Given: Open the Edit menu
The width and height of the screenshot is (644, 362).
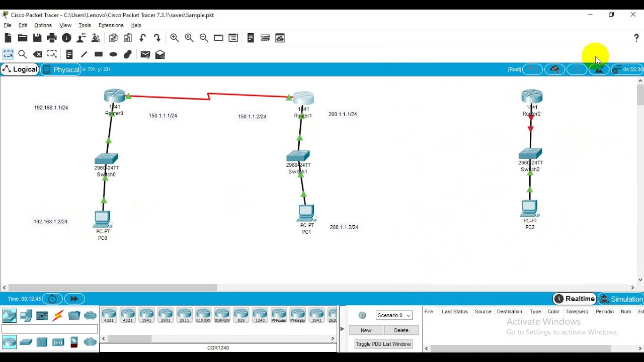Looking at the screenshot, I should [23, 25].
